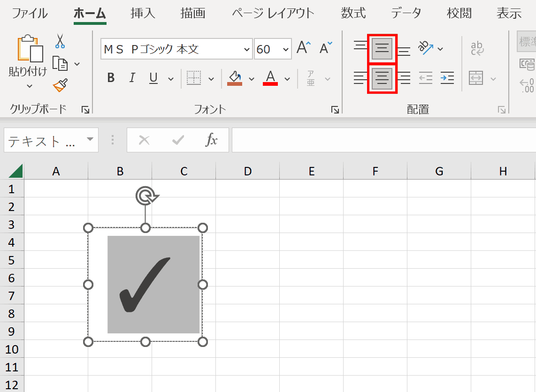Viewport: 536px width, 392px height.
Task: Open the font color dropdown arrow
Action: click(x=288, y=79)
